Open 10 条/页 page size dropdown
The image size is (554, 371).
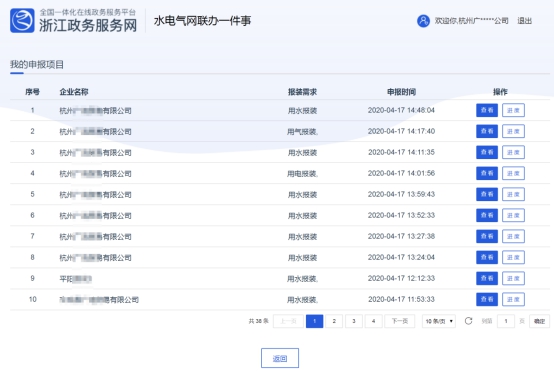click(439, 321)
